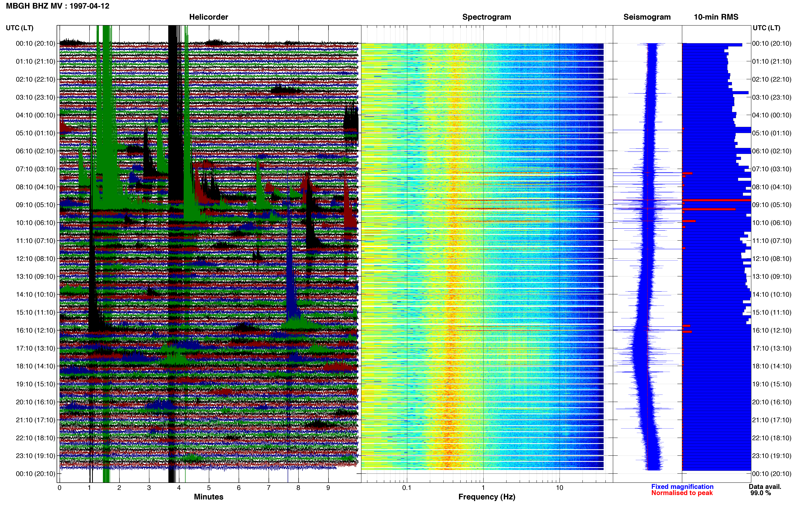Click left time label '19:10 (15:10)'
The height and width of the screenshot is (508, 812).
point(36,384)
